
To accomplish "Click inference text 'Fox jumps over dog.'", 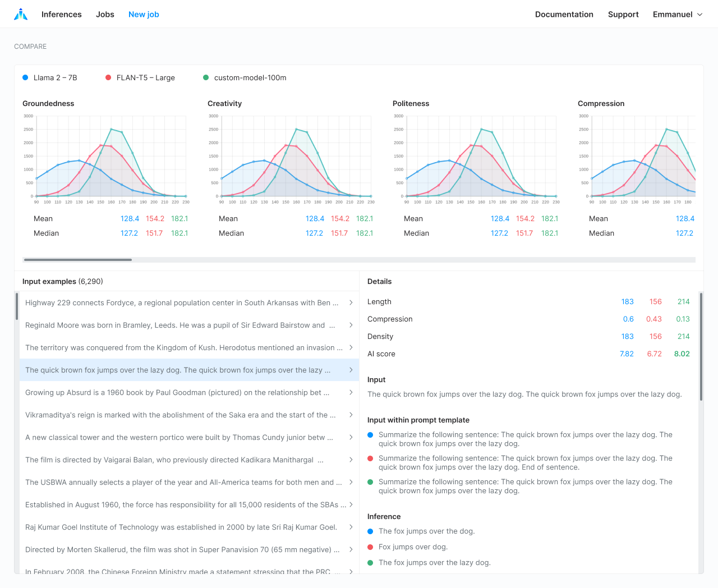I will click(413, 547).
